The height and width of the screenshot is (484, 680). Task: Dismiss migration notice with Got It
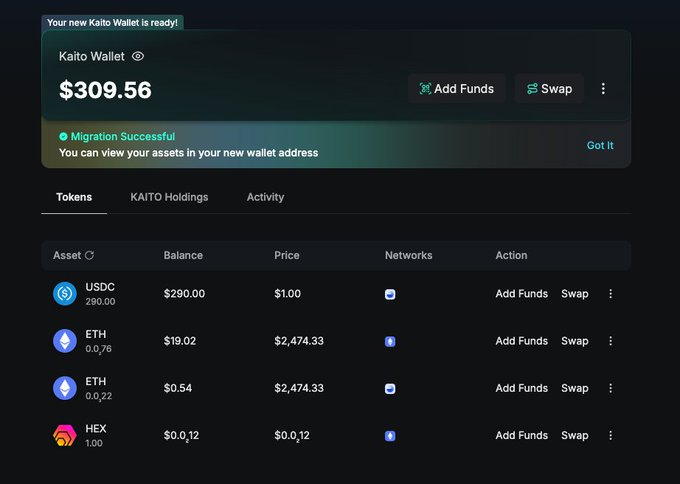pyautogui.click(x=600, y=145)
